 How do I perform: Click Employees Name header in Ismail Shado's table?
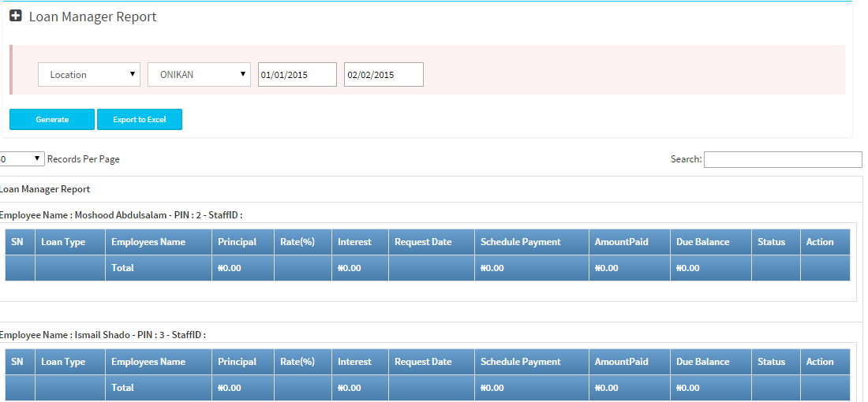[148, 362]
